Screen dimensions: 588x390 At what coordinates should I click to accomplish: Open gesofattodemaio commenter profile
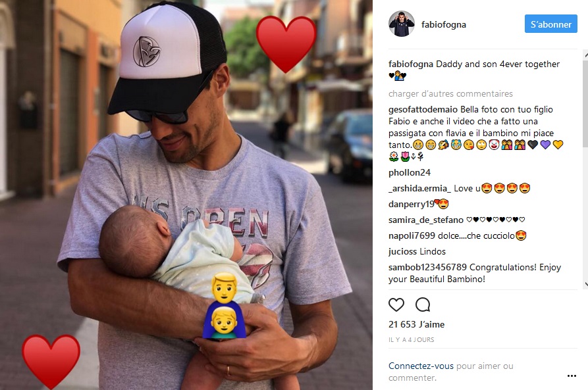423,109
